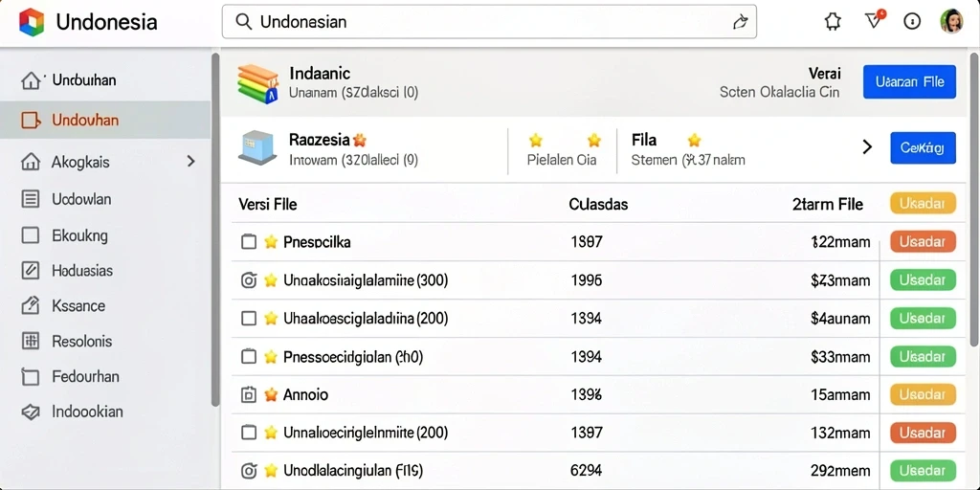
Task: Click the Raozesia blue building icon
Action: point(256,148)
